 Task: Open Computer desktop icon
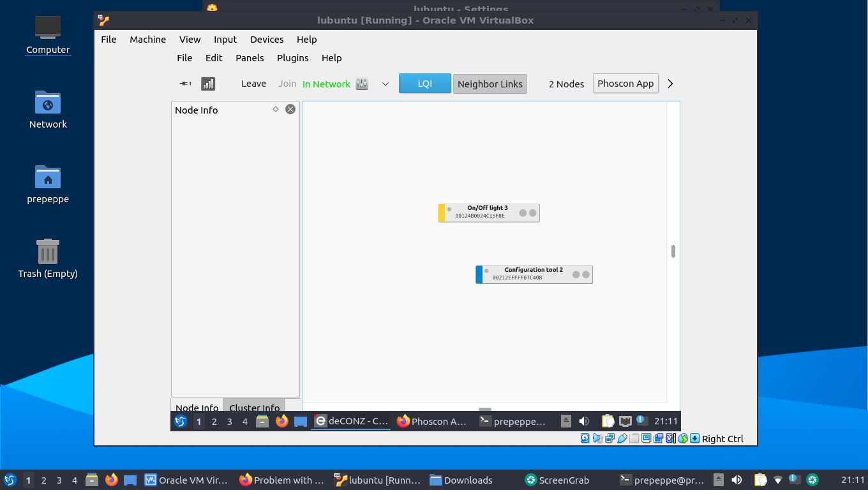click(48, 35)
